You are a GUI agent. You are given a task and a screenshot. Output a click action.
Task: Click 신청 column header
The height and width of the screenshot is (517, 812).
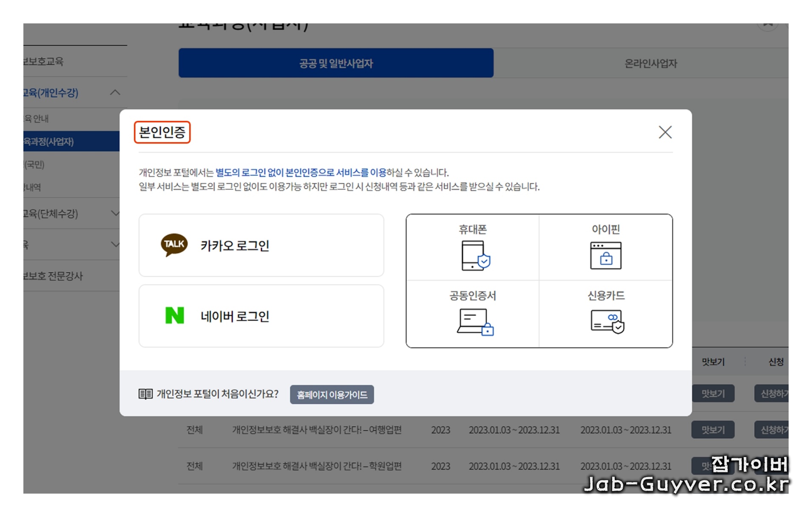pos(776,362)
